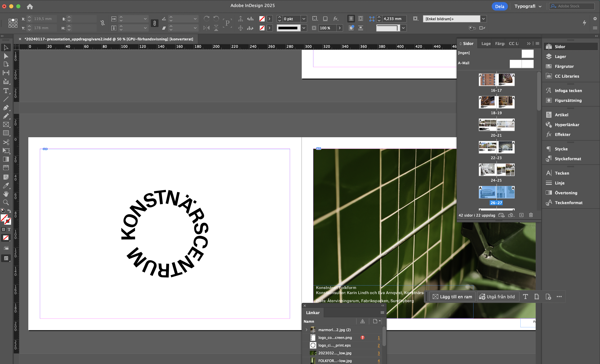This screenshot has height=364, width=600.
Task: Select the document tab 20240117-presentation
Action: tap(109, 39)
